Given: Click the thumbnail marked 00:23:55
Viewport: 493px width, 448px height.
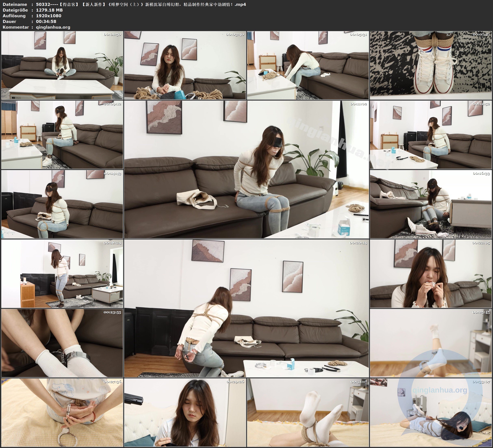Looking at the screenshot, I should tap(62, 343).
